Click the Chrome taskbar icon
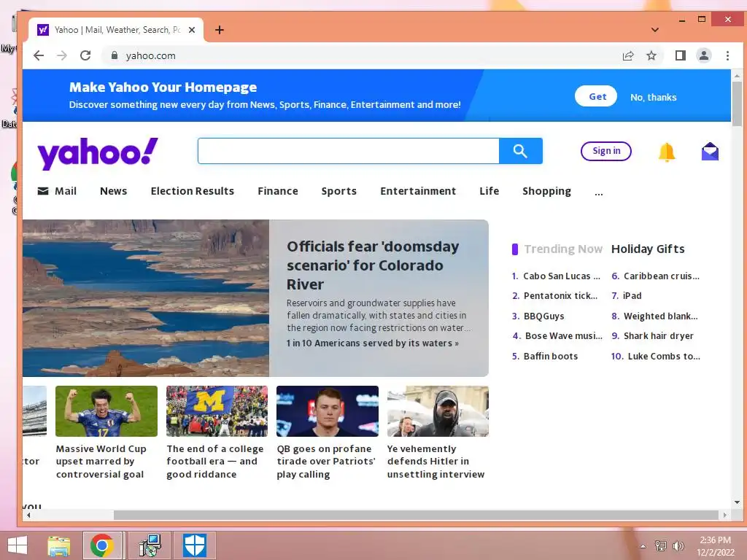Screen dimensions: 747x560 pos(101,545)
